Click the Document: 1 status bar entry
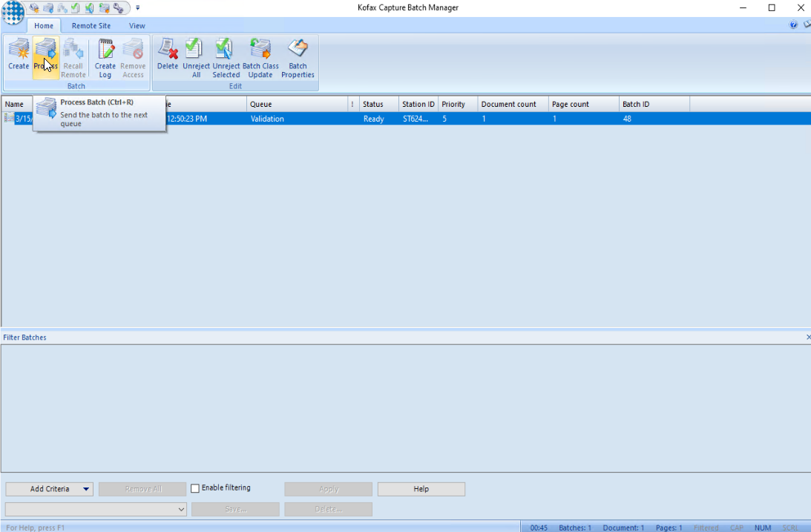The height and width of the screenshot is (532, 811). click(623, 528)
